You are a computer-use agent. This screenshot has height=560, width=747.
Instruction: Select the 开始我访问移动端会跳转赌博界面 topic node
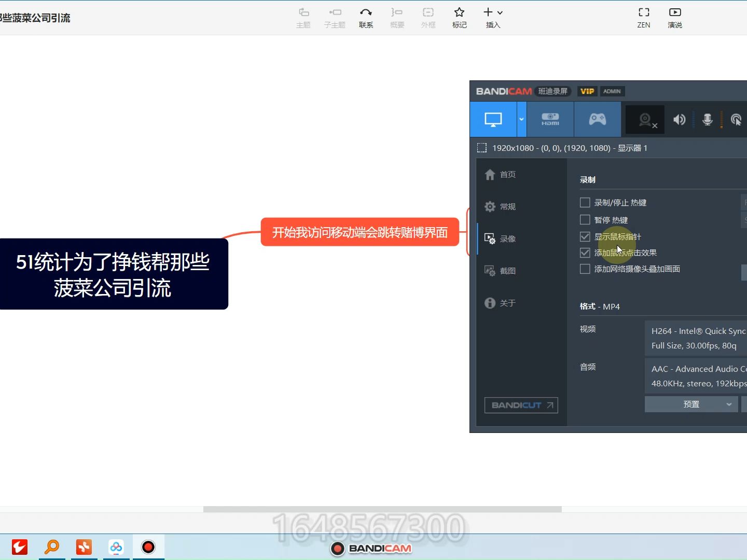(360, 232)
